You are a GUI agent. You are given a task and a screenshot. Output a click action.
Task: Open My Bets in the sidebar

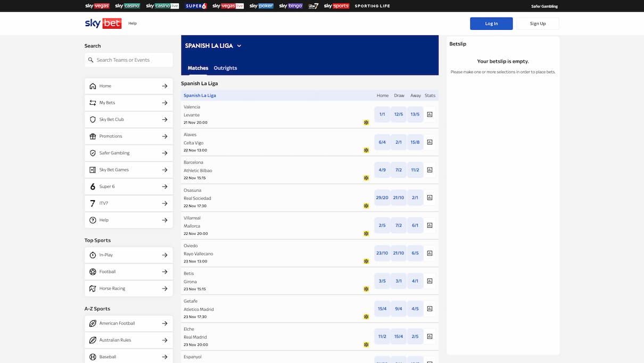129,103
